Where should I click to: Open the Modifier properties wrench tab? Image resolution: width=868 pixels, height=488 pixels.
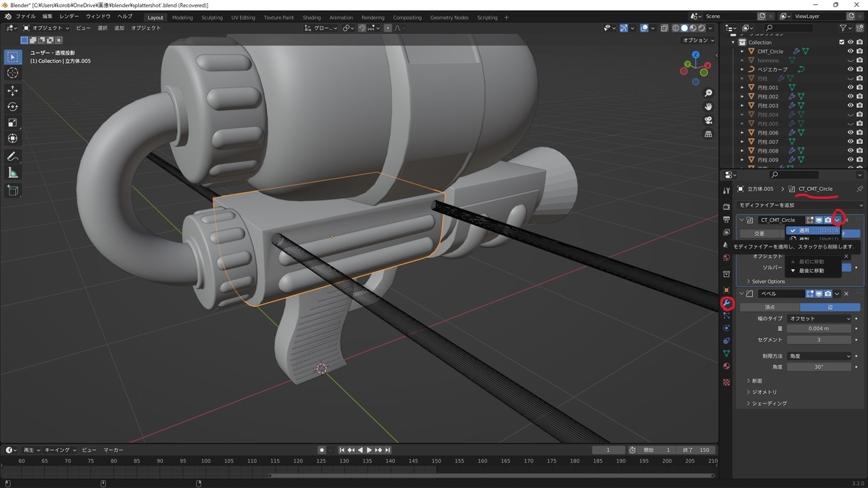click(x=727, y=304)
